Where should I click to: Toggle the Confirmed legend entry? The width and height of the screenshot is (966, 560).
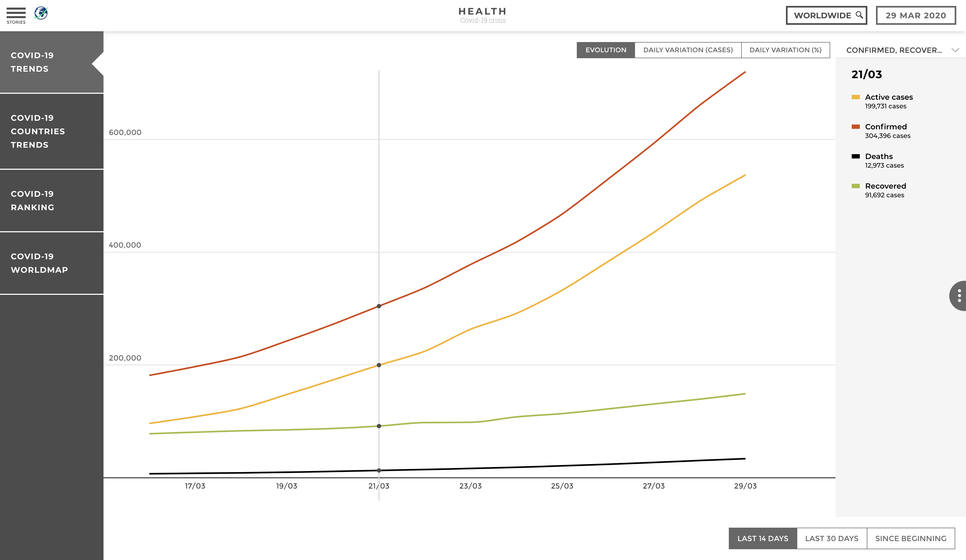(885, 126)
